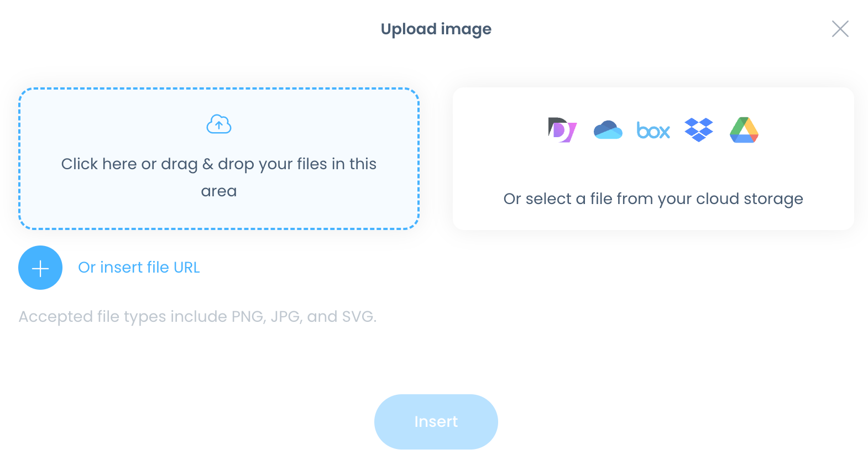Choose OneDrive as cloud storage source
Screen dimensions: 868x470
[x=608, y=130]
